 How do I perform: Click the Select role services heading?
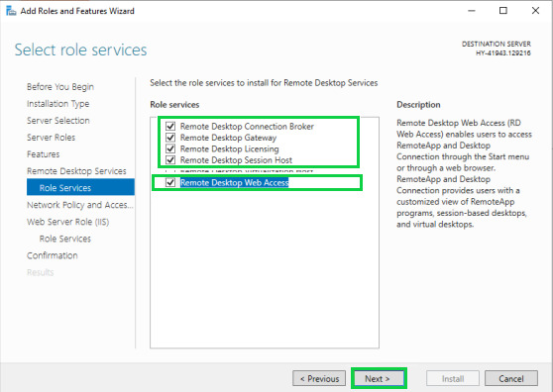point(80,49)
